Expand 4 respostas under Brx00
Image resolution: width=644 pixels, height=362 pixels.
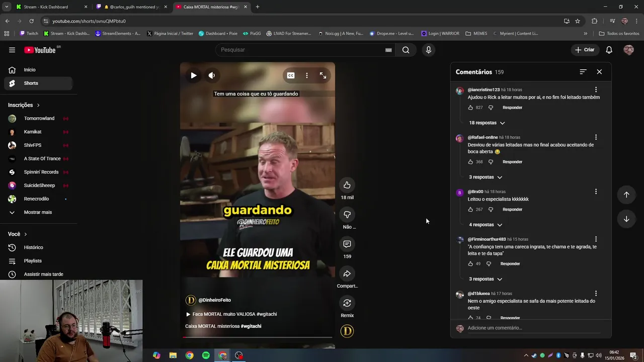[486, 225]
